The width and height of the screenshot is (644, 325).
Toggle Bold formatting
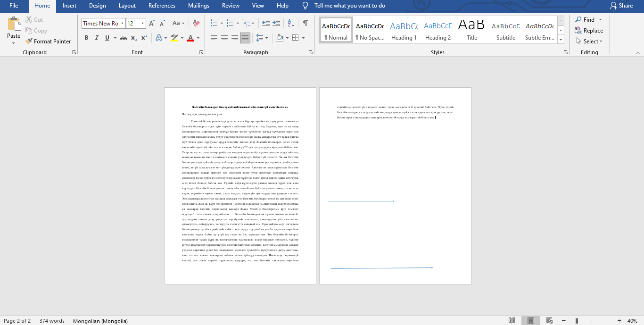(86, 38)
